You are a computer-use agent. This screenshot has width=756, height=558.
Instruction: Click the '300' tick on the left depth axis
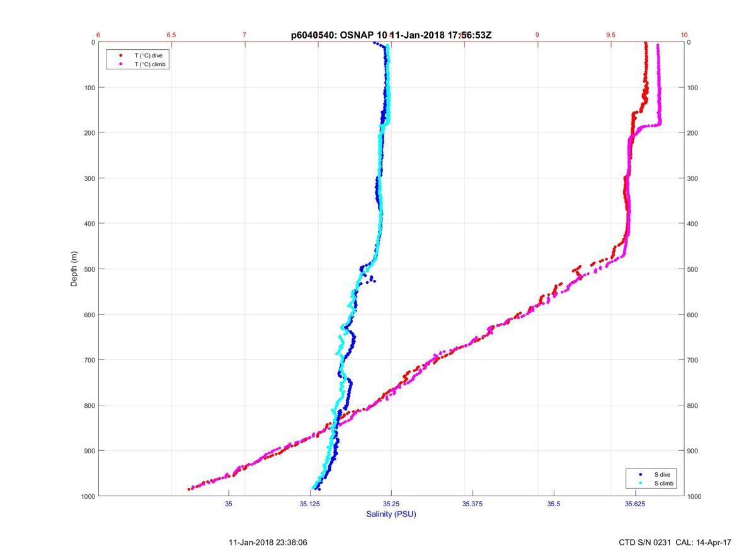[x=89, y=178]
